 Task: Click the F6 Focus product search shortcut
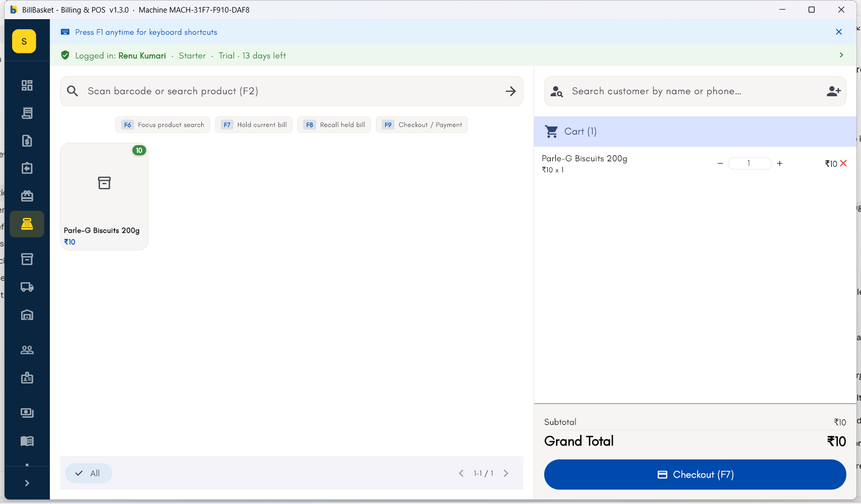pos(162,125)
